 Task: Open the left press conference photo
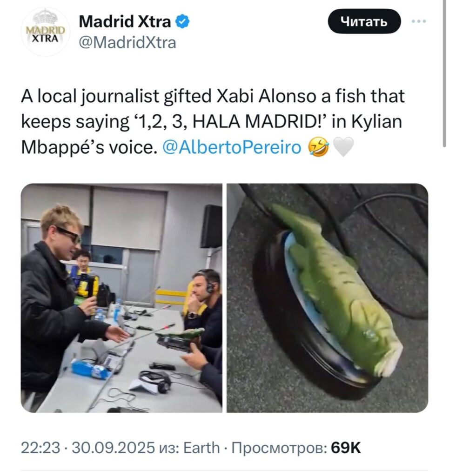pos(121,298)
